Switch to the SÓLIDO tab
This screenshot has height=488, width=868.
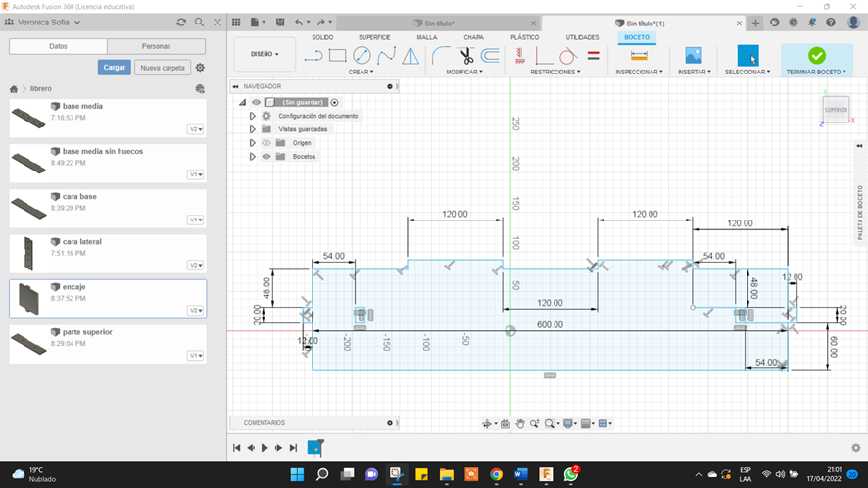[x=322, y=37]
